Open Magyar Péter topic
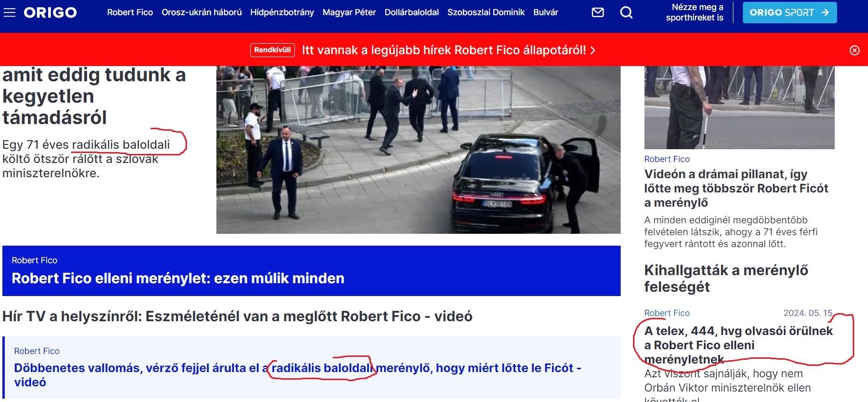Screen dimensions: 868x402 [x=349, y=12]
